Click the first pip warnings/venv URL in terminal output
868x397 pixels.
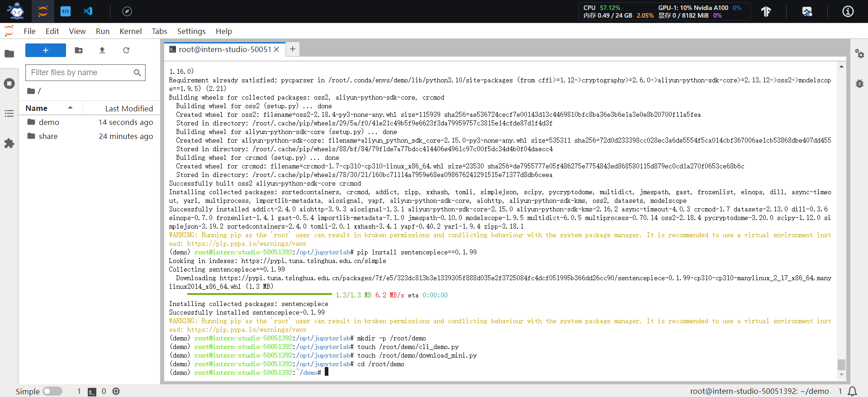(247, 244)
